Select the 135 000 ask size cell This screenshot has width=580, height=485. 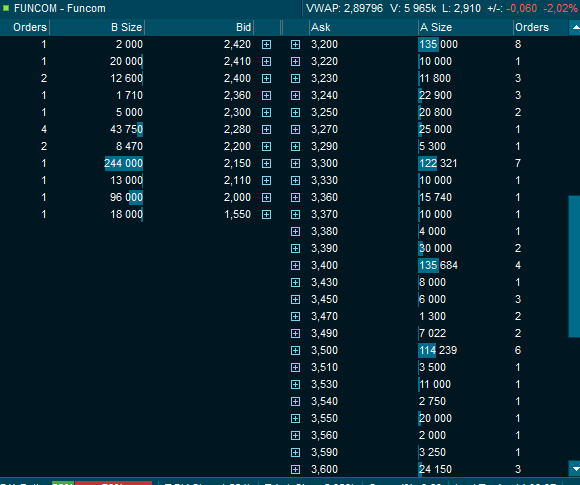coord(438,44)
